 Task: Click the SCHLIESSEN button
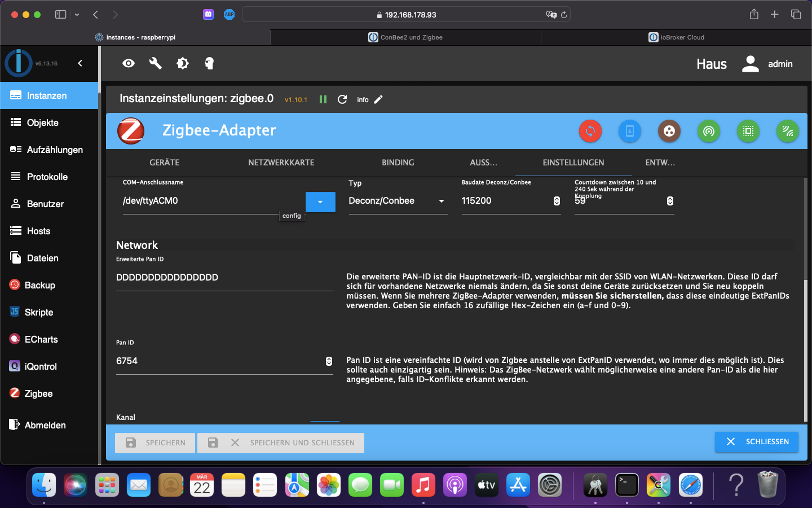756,442
